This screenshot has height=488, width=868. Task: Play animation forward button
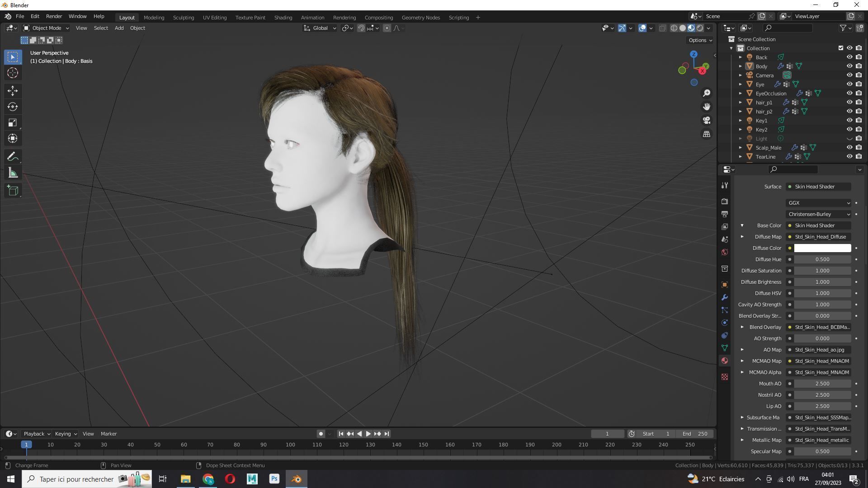(x=368, y=434)
